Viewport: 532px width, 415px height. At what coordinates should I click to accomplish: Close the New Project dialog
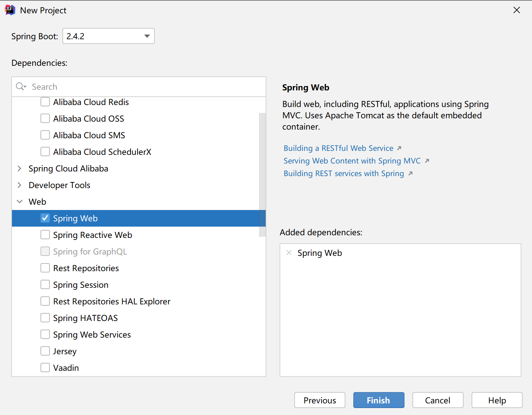pyautogui.click(x=517, y=10)
